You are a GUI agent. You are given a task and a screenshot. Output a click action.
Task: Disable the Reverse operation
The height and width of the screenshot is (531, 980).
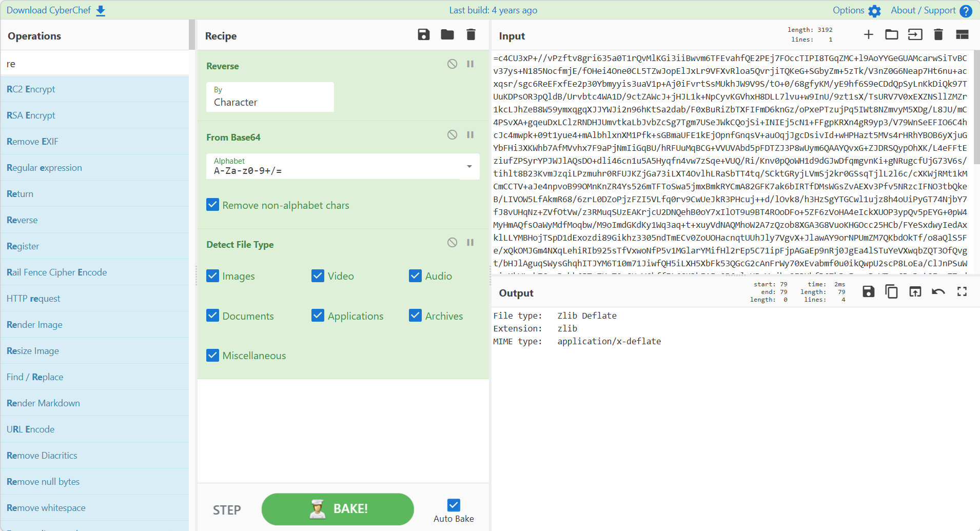click(452, 64)
